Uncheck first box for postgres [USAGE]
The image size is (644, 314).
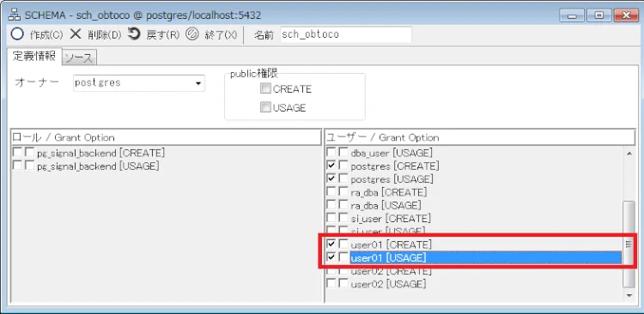click(x=331, y=179)
